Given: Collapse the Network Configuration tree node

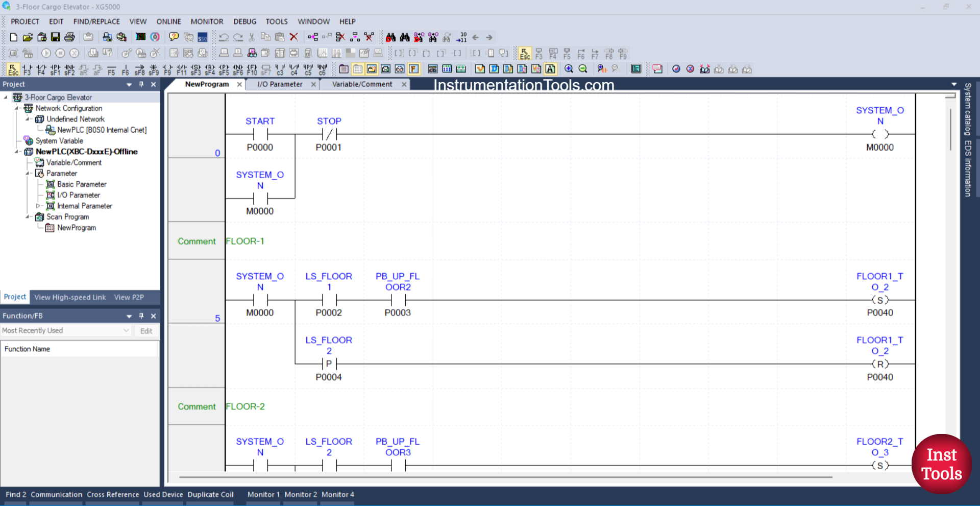Looking at the screenshot, I should tap(17, 108).
